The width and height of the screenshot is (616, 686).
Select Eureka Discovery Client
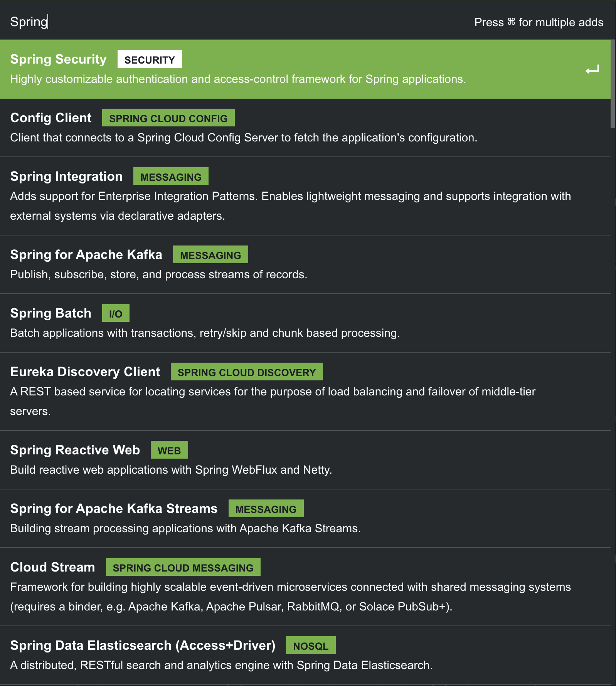point(305,392)
